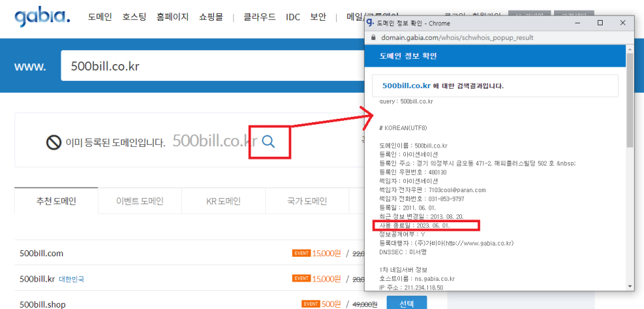Viewport: 644px width, 309px height.
Task: Click the 책임자 전화번호 031-853-9797 line
Action: tap(421, 199)
